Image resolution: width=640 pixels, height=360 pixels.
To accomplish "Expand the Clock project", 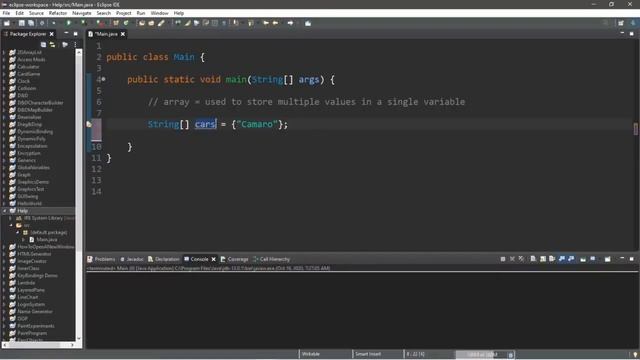I will [x=4, y=81].
